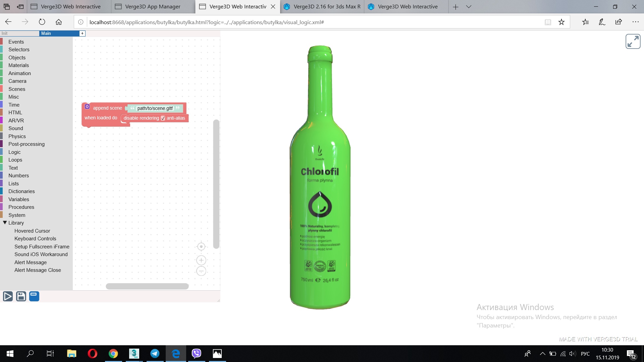Open Viber from the taskbar
The image size is (644, 362).
pos(197,354)
